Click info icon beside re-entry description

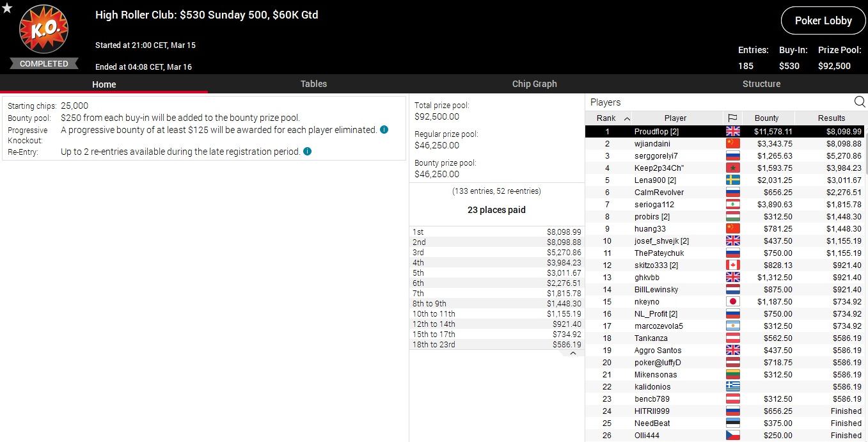click(307, 152)
